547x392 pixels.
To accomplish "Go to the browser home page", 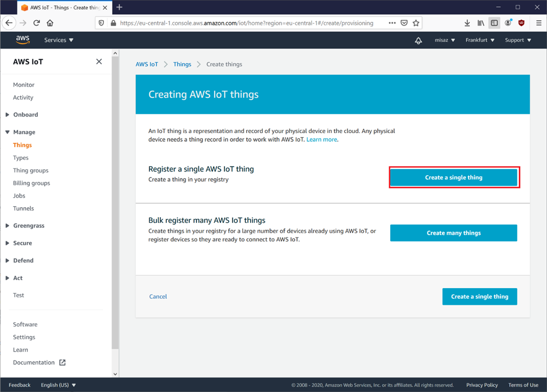I will [50, 23].
